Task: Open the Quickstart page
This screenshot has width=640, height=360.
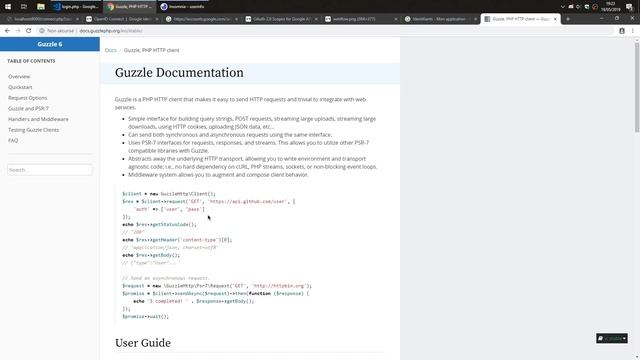Action: pyautogui.click(x=20, y=87)
